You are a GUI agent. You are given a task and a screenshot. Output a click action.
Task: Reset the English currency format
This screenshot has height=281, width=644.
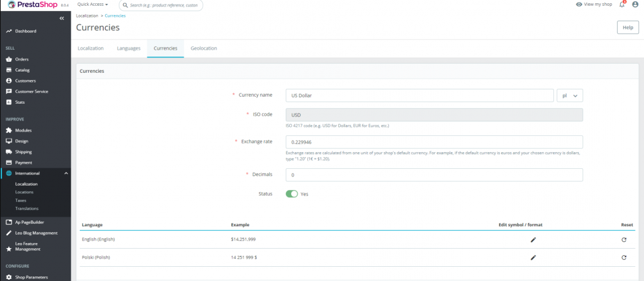(624, 240)
